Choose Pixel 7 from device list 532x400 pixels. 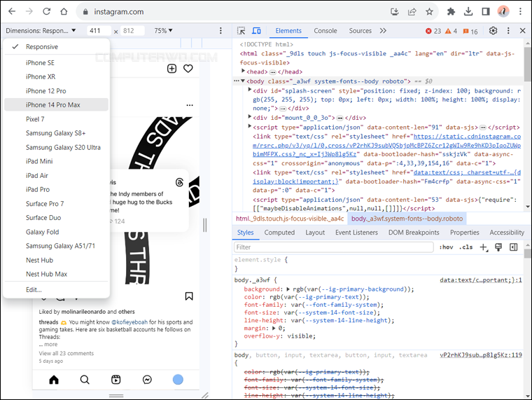[56, 119]
